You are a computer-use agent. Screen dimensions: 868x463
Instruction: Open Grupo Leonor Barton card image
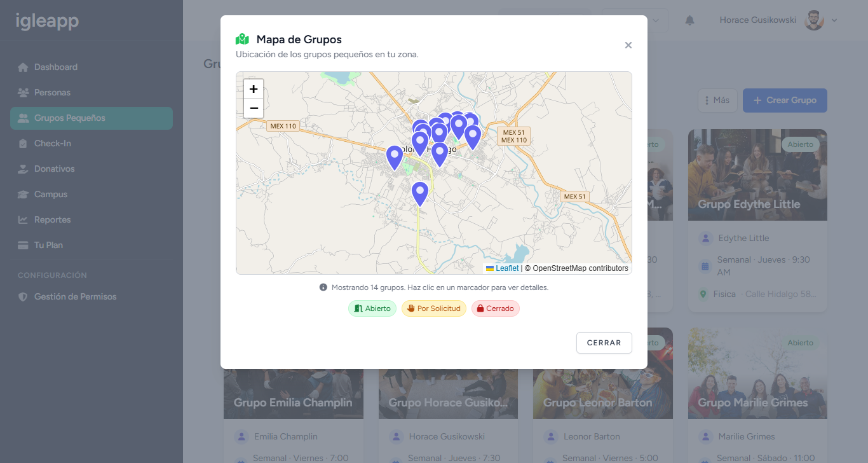click(602, 394)
